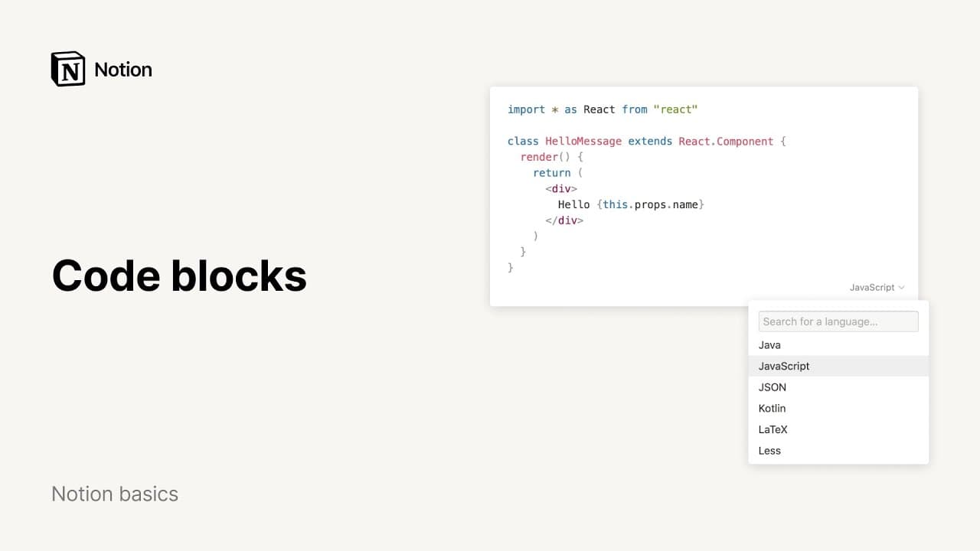The width and height of the screenshot is (980, 551).
Task: Place cursor on the opening <div> tag
Action: pyautogui.click(x=561, y=189)
